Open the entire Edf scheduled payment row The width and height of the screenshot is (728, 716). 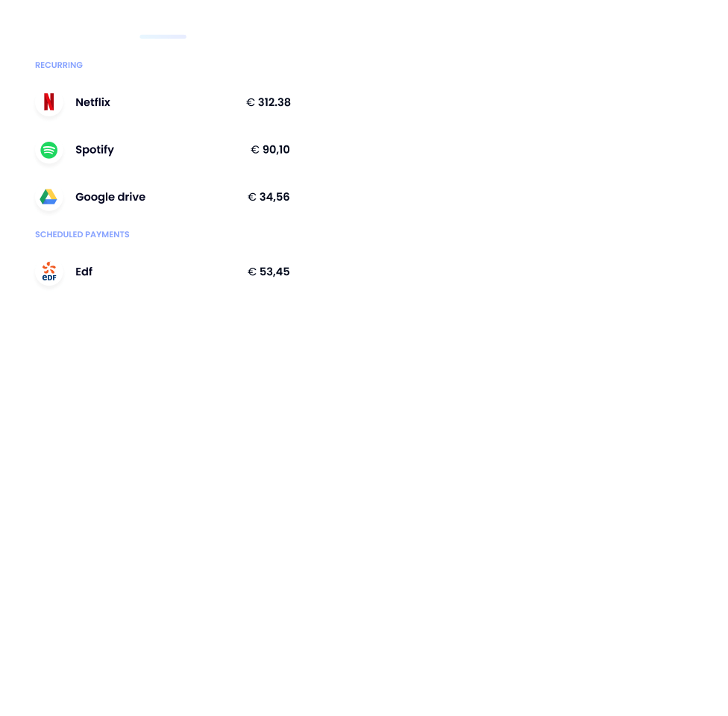pos(163,271)
